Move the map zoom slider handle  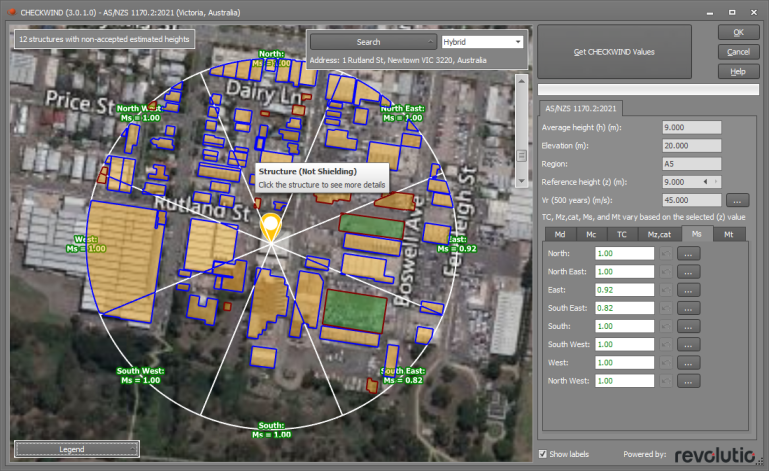[521, 156]
